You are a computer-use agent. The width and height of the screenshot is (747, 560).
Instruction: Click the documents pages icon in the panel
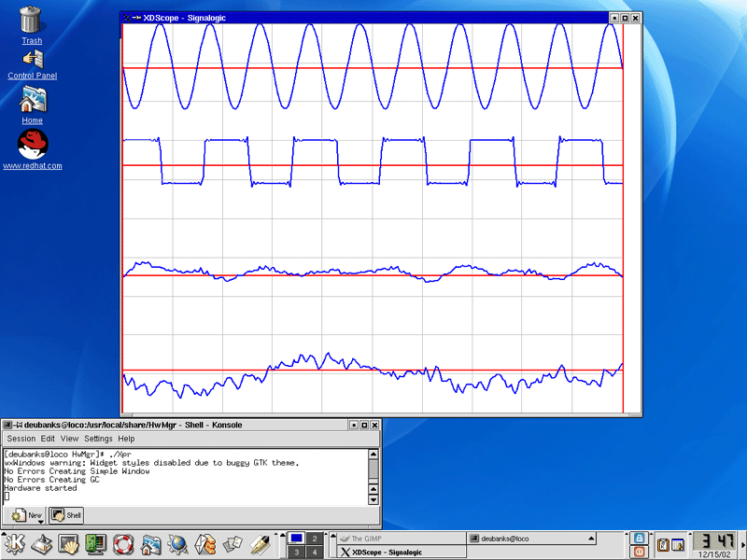[233, 544]
